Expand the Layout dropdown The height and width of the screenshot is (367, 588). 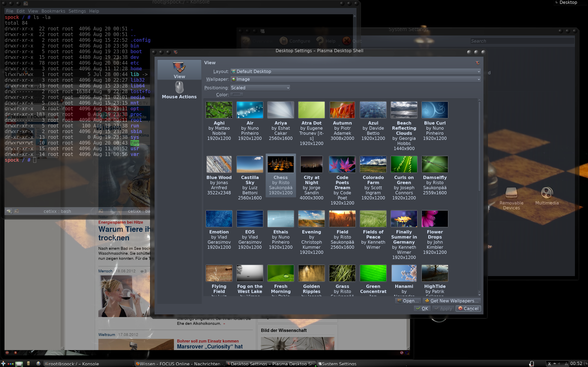tap(355, 71)
